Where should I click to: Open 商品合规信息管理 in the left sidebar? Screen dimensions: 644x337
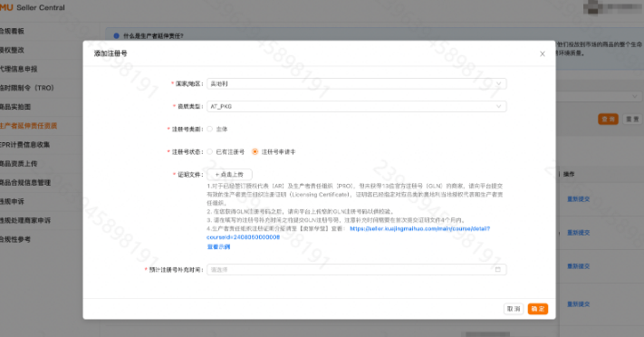[25, 182]
